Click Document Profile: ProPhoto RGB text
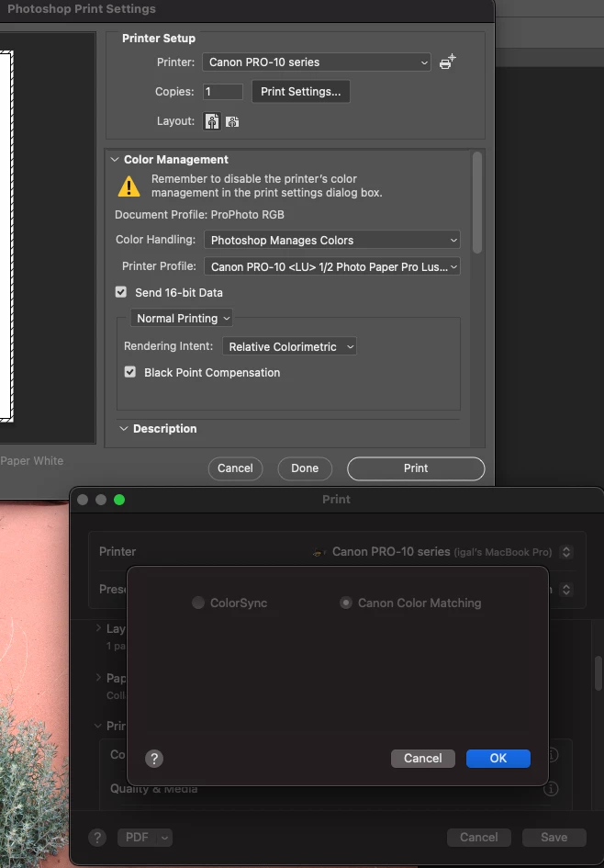This screenshot has height=868, width=604. click(x=200, y=215)
